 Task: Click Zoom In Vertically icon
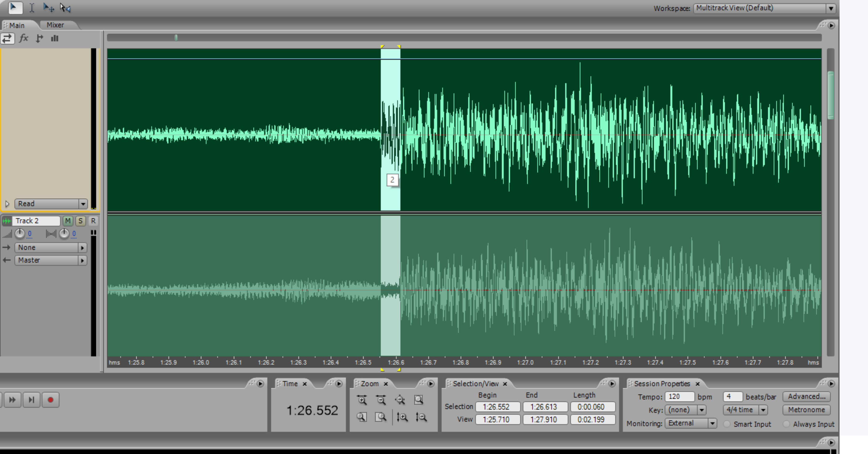pyautogui.click(x=402, y=417)
